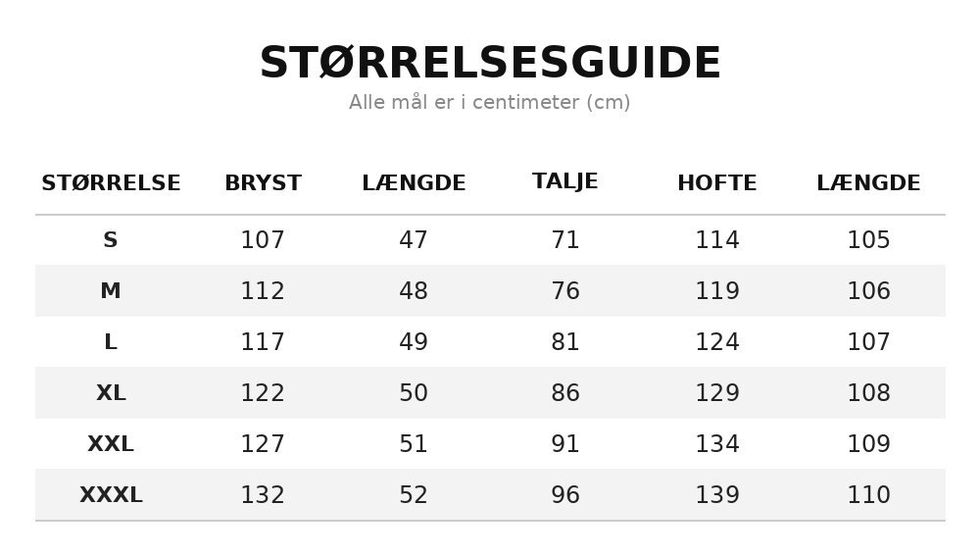Click the TALJE column header
This screenshot has width=980, height=555.
[x=565, y=181]
